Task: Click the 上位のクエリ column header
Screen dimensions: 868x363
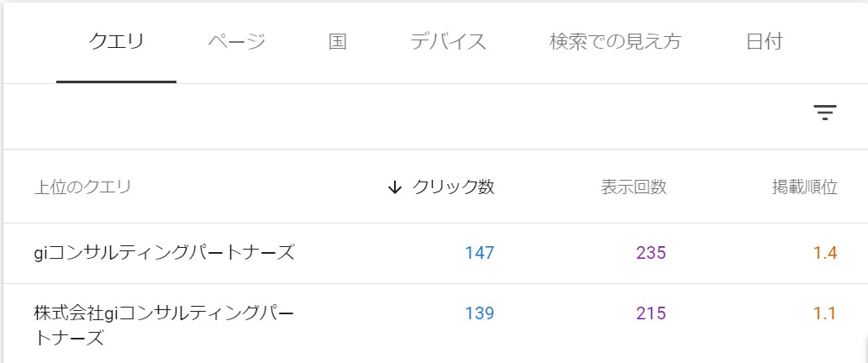Action: click(82, 187)
